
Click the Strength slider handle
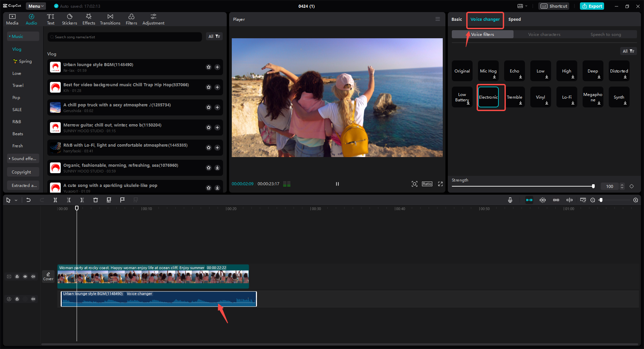(593, 186)
